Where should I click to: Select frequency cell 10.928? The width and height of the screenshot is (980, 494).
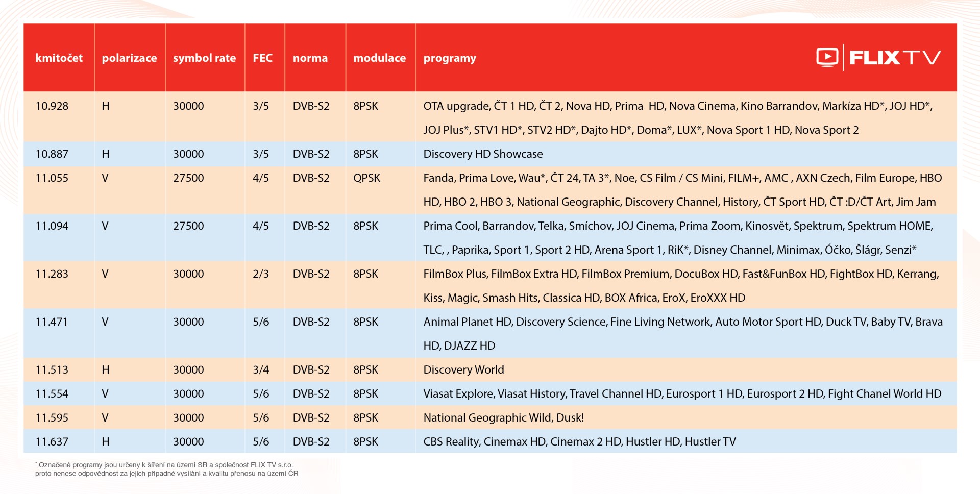52,106
